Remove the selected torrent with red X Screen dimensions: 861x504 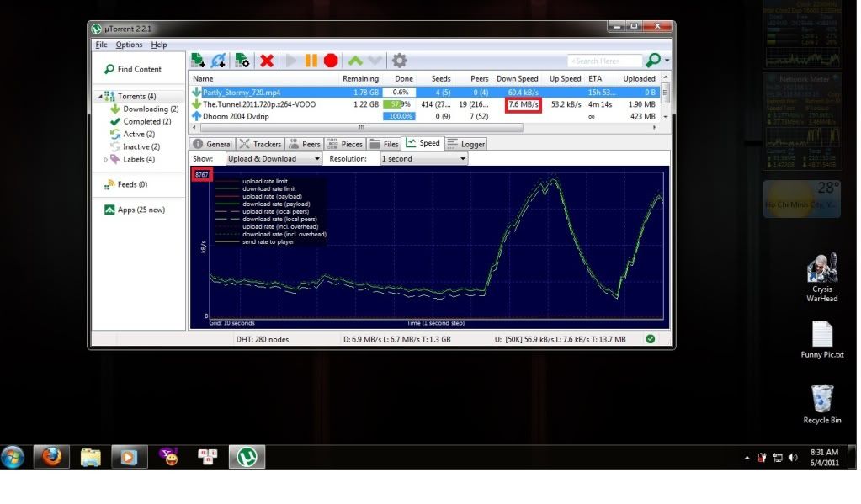[267, 61]
